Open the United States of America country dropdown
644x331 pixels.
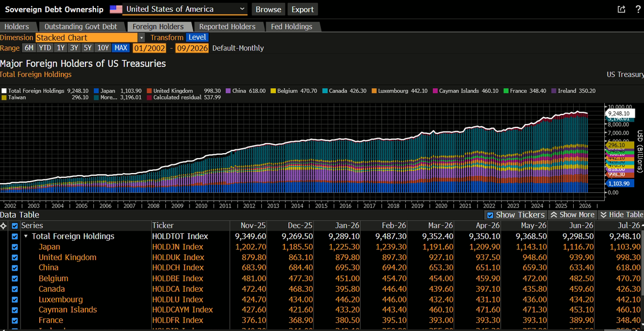click(186, 9)
